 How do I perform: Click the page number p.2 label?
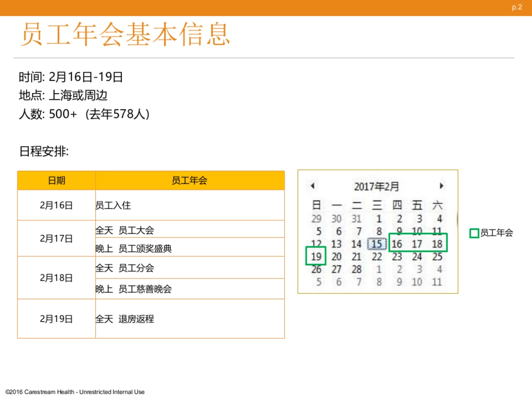pos(516,7)
